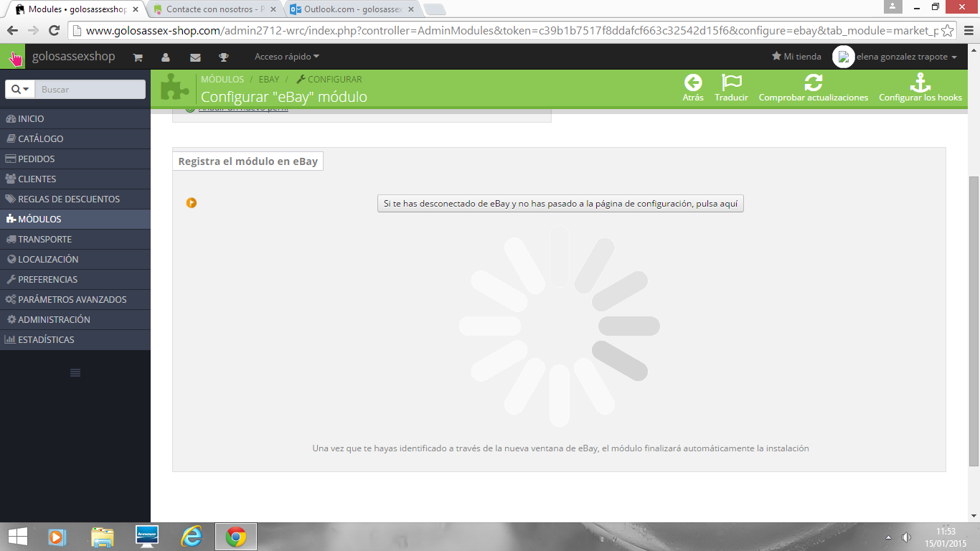980x551 pixels.
Task: Click the MÓDULOS breadcrumb
Action: click(x=222, y=80)
